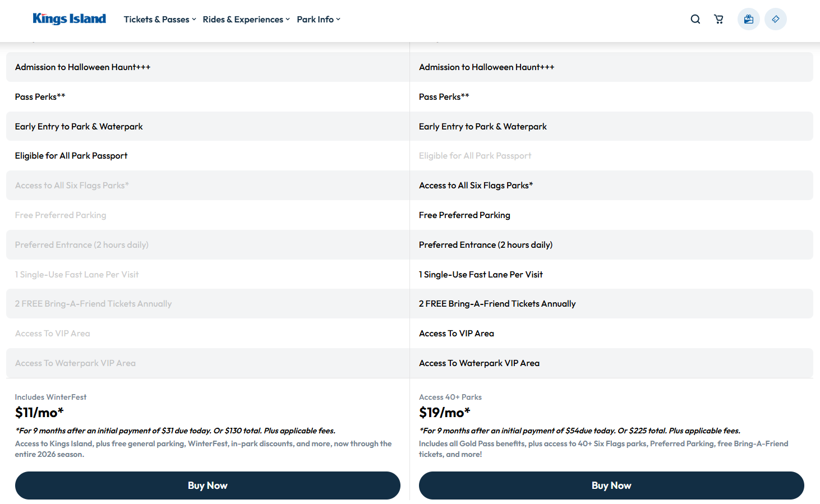Open the search magnifier icon
This screenshot has width=820, height=504.
pos(695,19)
